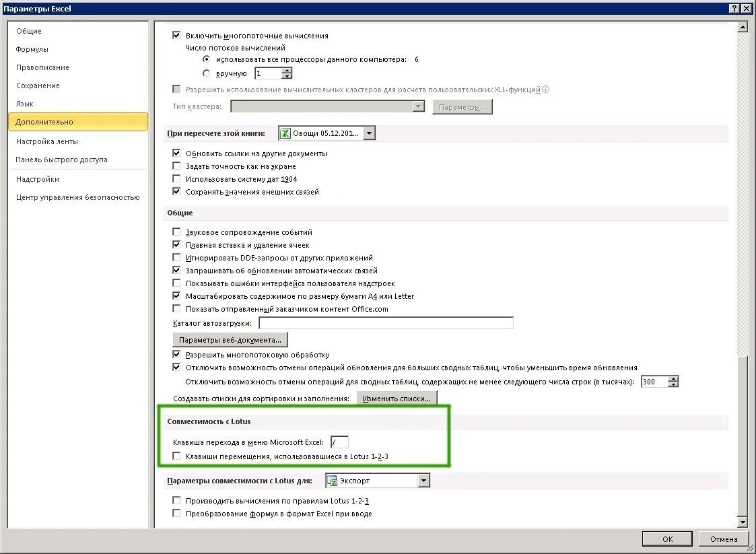This screenshot has height=554, width=756.
Task: Open the Формулы settings category
Action: 77,49
